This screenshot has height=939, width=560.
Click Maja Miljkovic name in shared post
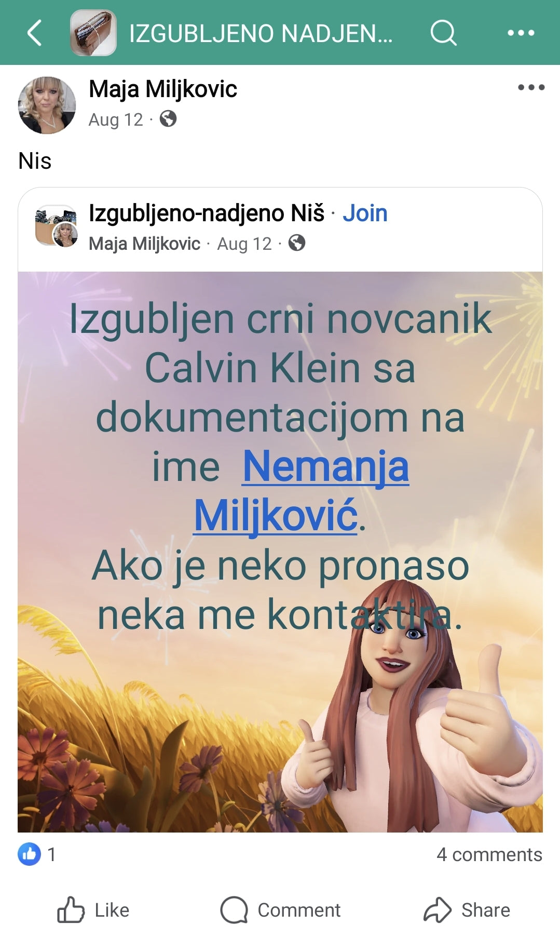(x=144, y=244)
